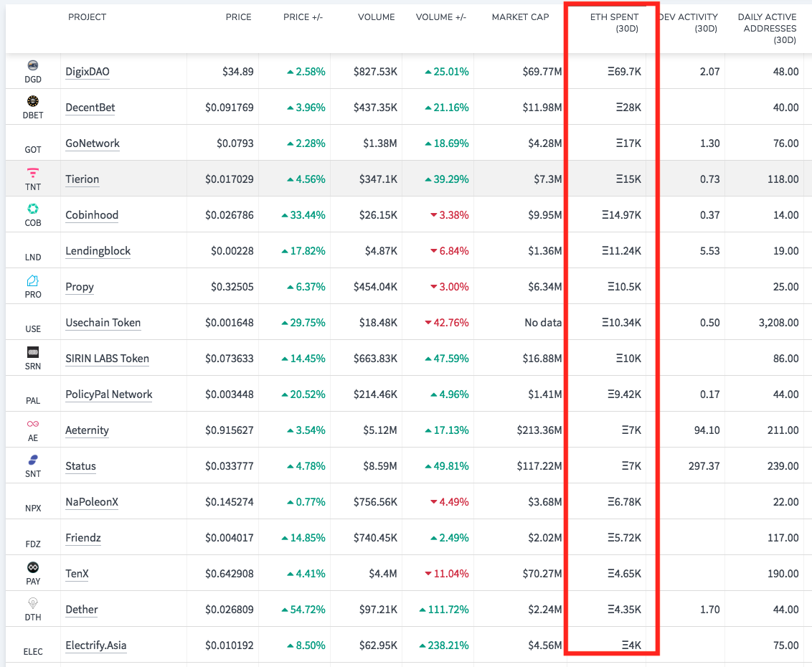This screenshot has height=667, width=812.
Task: Click Lendingblock dev activity 5.53
Action: [x=710, y=250]
